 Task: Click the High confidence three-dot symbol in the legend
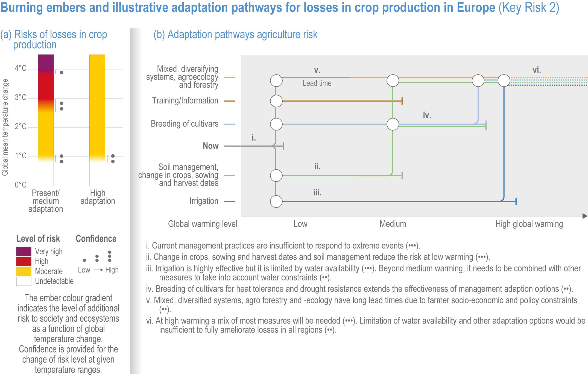click(x=110, y=256)
